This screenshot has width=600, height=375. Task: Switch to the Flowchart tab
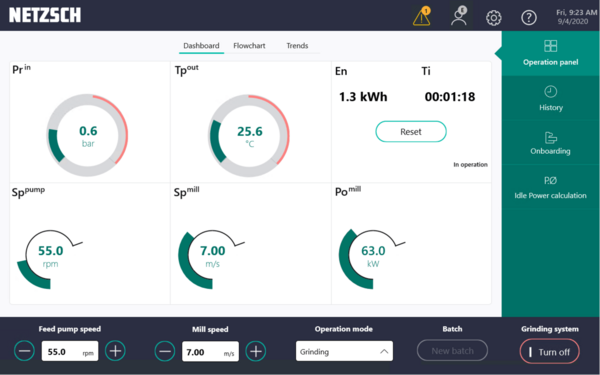tap(249, 46)
